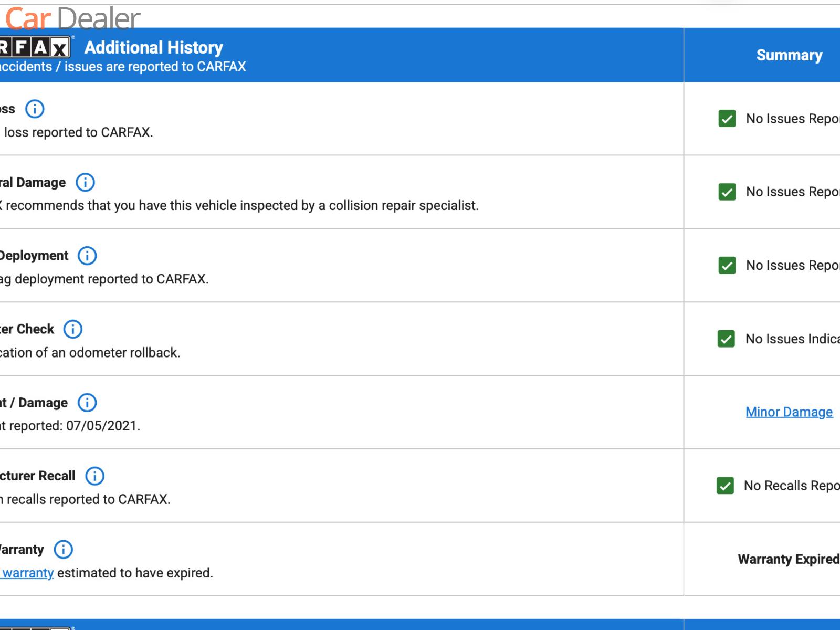Click the Odometer Check info icon
The height and width of the screenshot is (630, 840).
[73, 330]
